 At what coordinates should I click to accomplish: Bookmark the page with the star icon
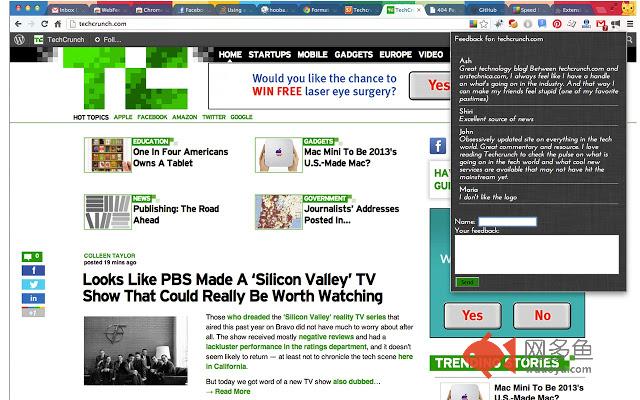(x=484, y=24)
